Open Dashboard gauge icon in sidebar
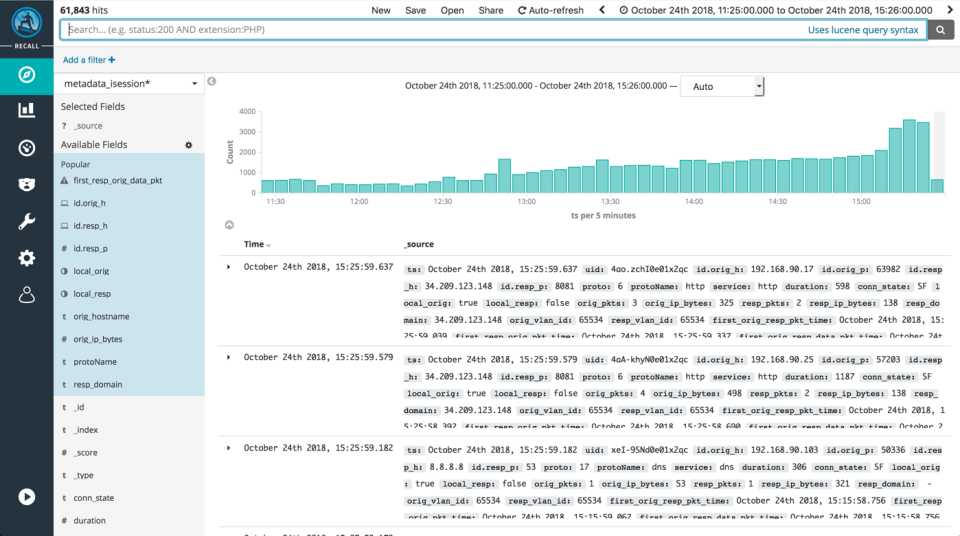 pos(26,148)
